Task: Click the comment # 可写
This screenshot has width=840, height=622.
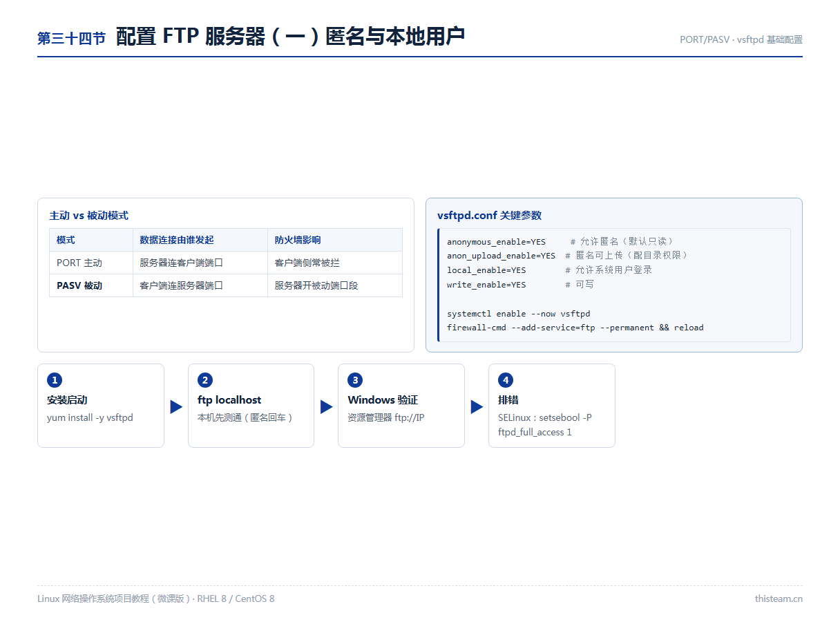Action: coord(580,285)
